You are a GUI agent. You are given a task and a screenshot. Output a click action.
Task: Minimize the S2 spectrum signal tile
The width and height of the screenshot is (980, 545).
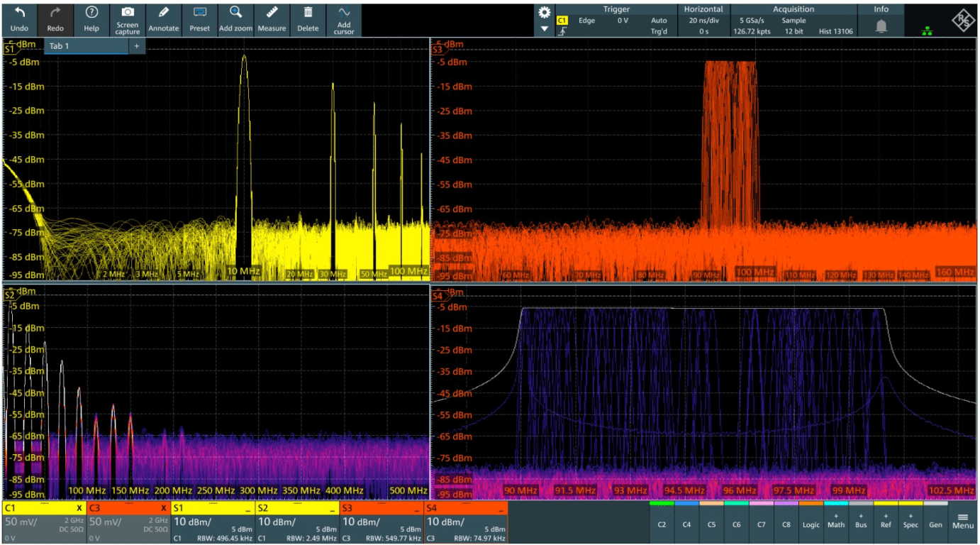[x=333, y=510]
